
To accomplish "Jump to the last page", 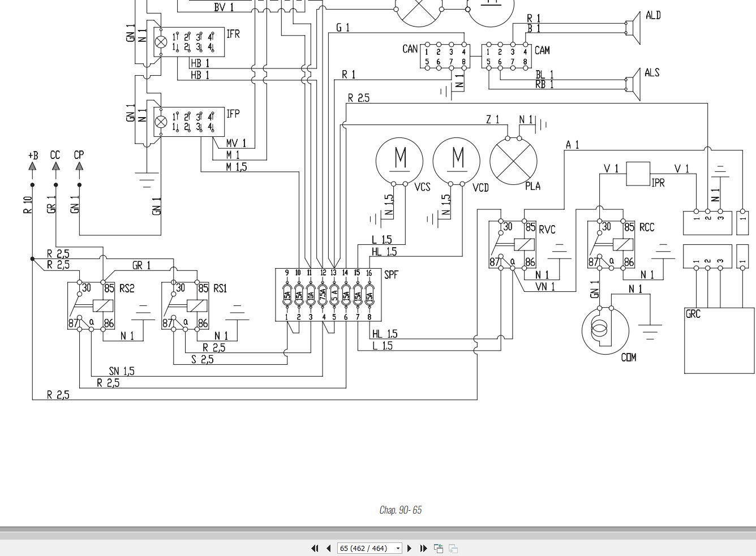I will click(423, 548).
